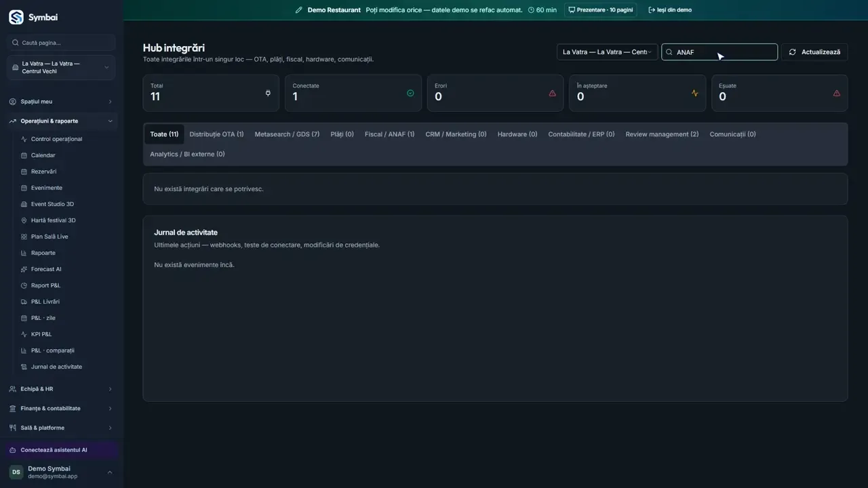Select the Metasearch / GDS (7) tab
The image size is (868, 488).
coord(287,134)
